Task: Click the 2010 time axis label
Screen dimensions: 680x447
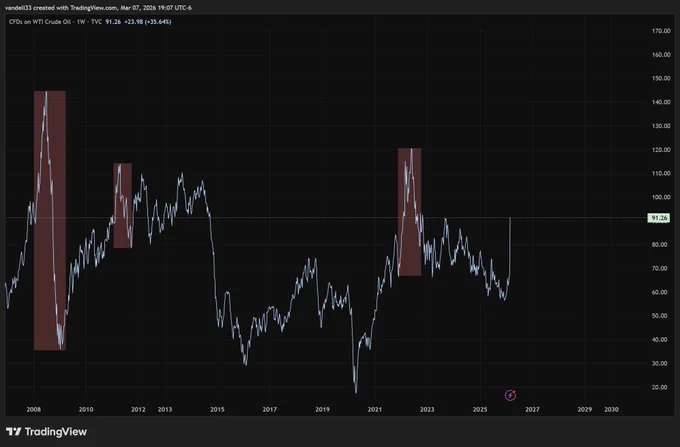Action: 86,409
